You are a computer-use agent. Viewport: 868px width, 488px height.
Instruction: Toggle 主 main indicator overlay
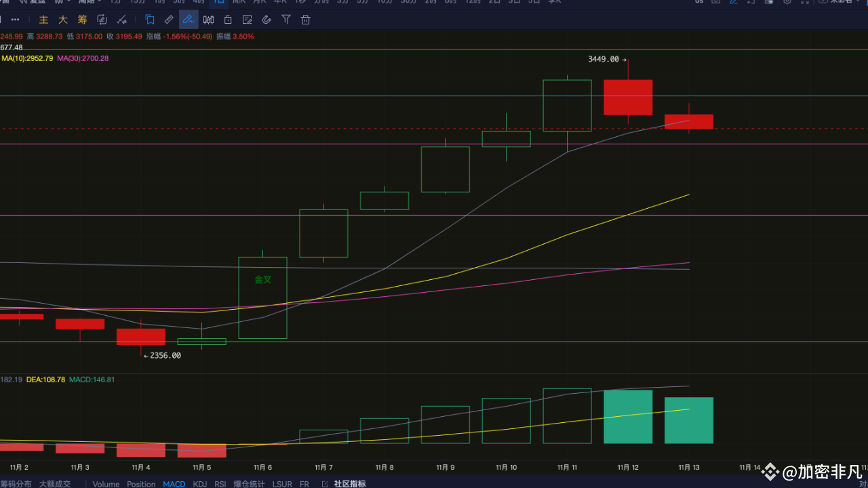(43, 20)
